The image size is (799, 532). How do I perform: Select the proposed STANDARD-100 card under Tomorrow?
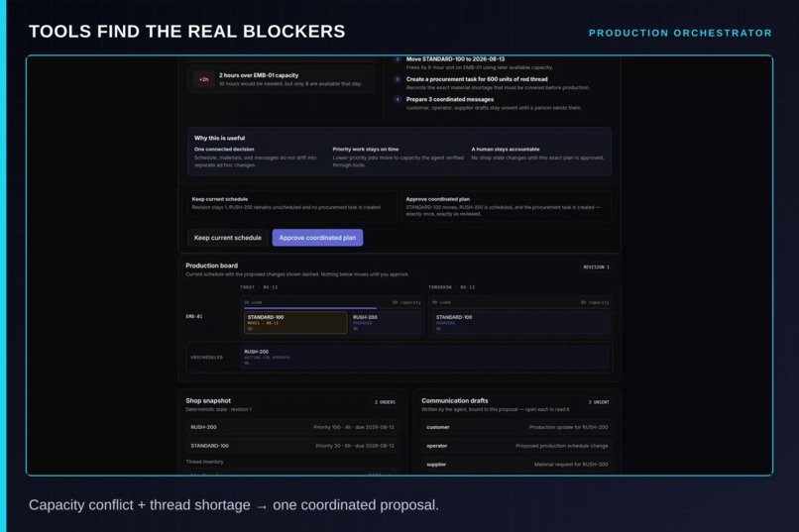[520, 323]
